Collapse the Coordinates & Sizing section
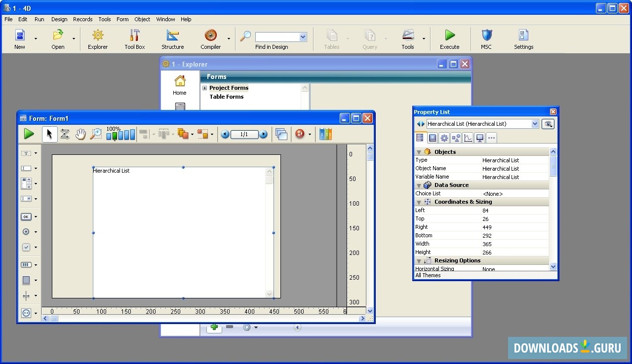This screenshot has width=632, height=364. [419, 202]
